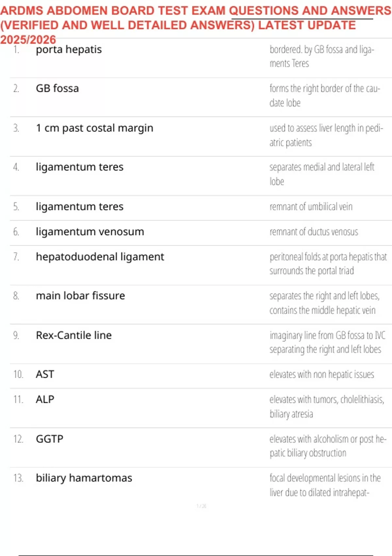Click '1 cm past costal margin' term
Image resolution: width=392 pixels, height=556 pixels.
coord(94,128)
